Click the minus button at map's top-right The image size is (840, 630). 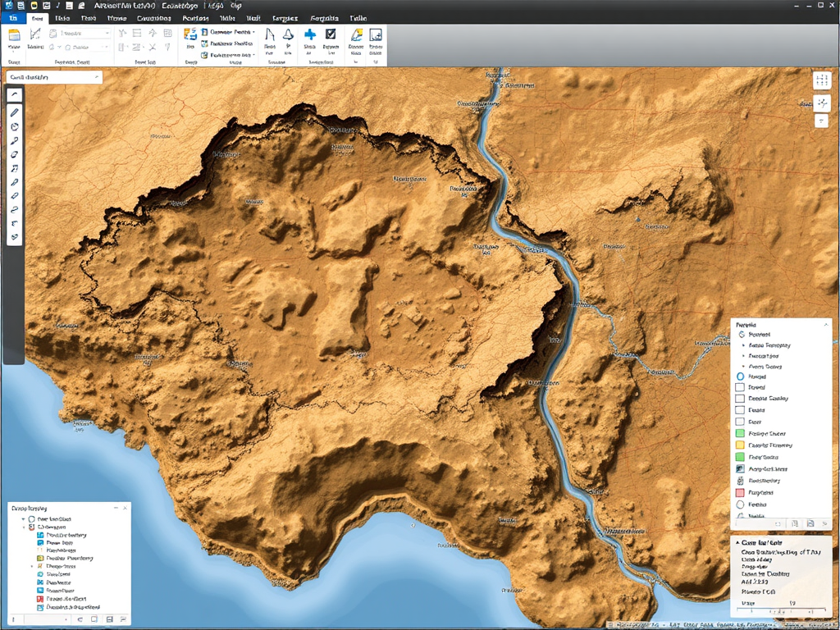[821, 121]
